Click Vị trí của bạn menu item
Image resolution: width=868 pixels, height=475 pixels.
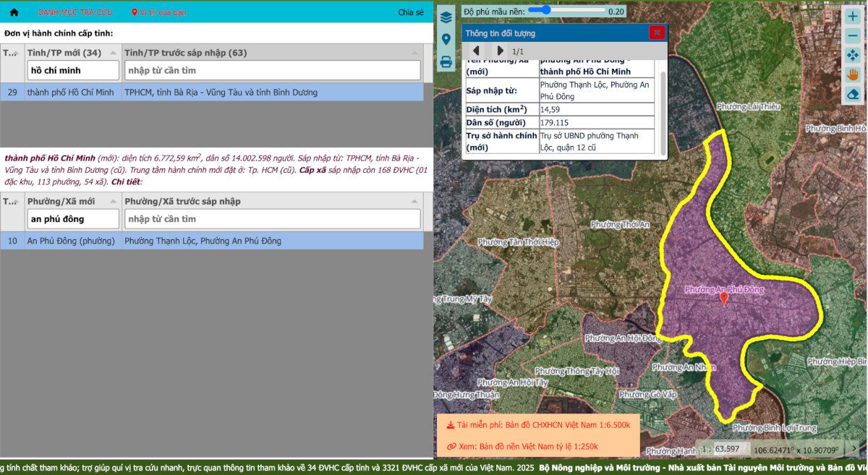(159, 12)
